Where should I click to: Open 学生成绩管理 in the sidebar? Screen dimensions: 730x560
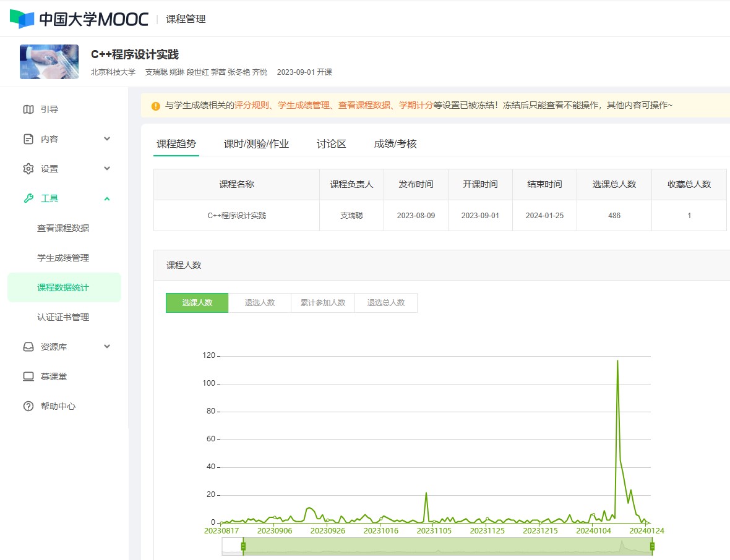(x=63, y=258)
